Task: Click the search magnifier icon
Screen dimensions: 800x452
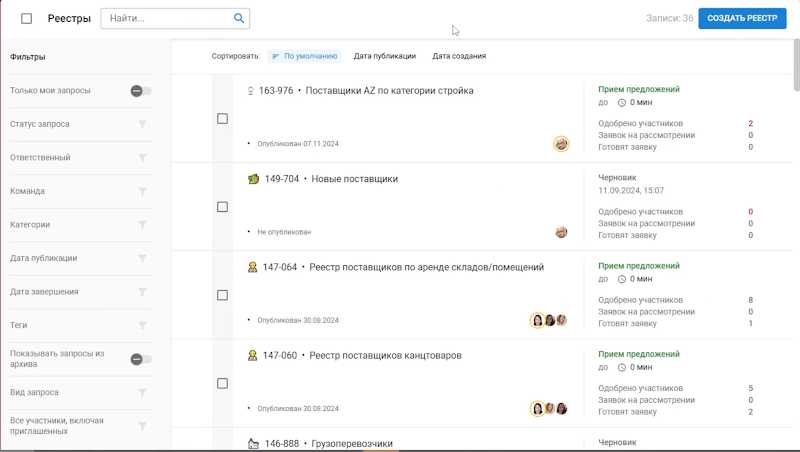Action: (239, 18)
